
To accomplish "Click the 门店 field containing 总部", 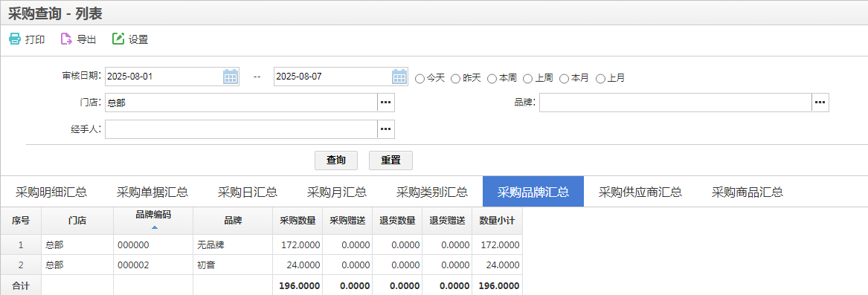I will pos(241,103).
